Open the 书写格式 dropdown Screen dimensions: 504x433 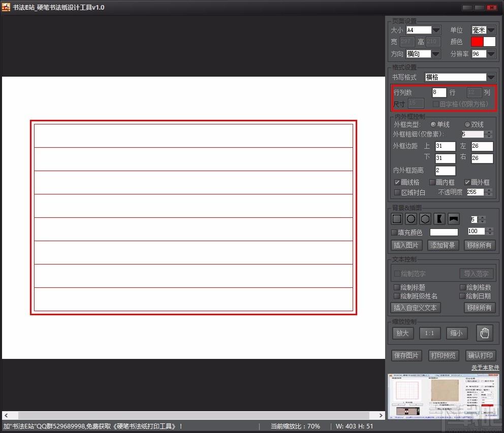[x=490, y=77]
